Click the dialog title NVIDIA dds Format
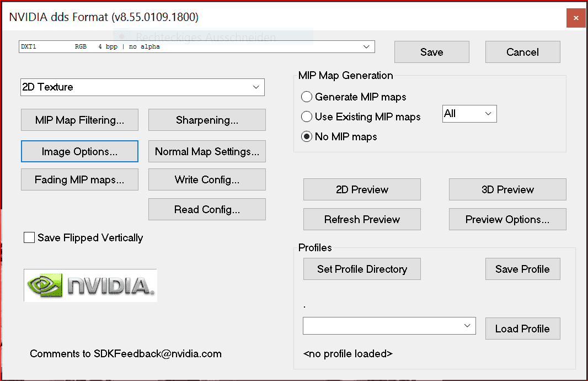The image size is (588, 381). [x=104, y=17]
